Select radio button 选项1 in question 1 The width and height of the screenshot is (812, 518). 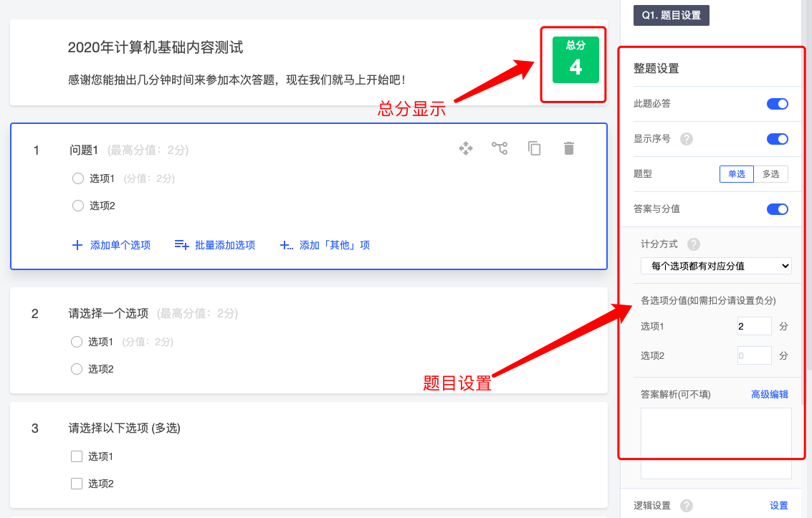pyautogui.click(x=78, y=178)
